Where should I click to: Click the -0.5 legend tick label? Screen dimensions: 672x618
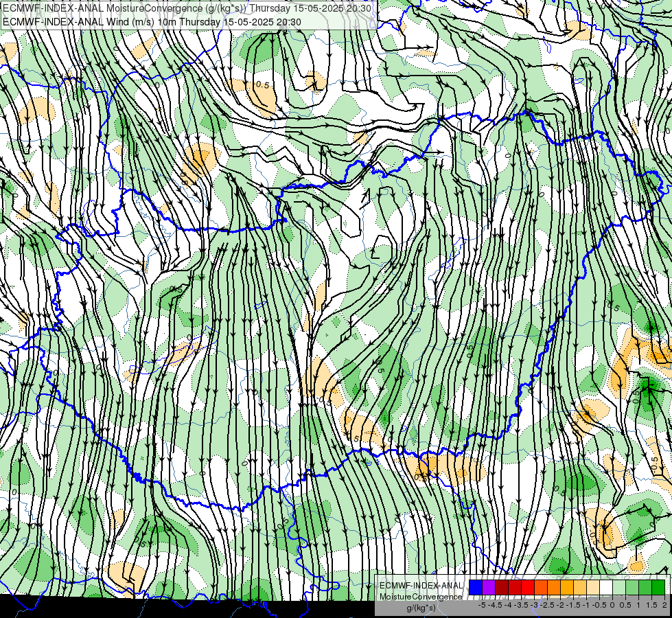599,605
